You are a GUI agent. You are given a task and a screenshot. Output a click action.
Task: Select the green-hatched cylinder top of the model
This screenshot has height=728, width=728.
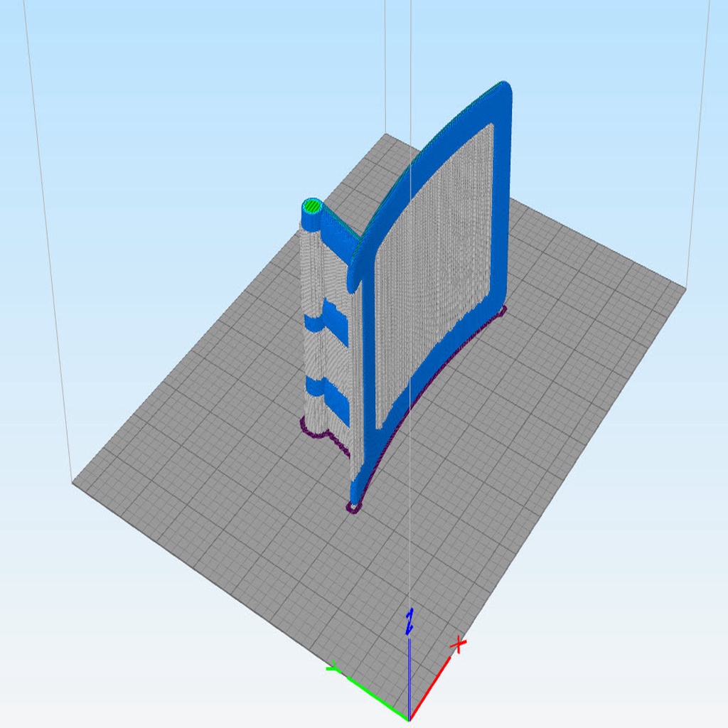coord(313,205)
